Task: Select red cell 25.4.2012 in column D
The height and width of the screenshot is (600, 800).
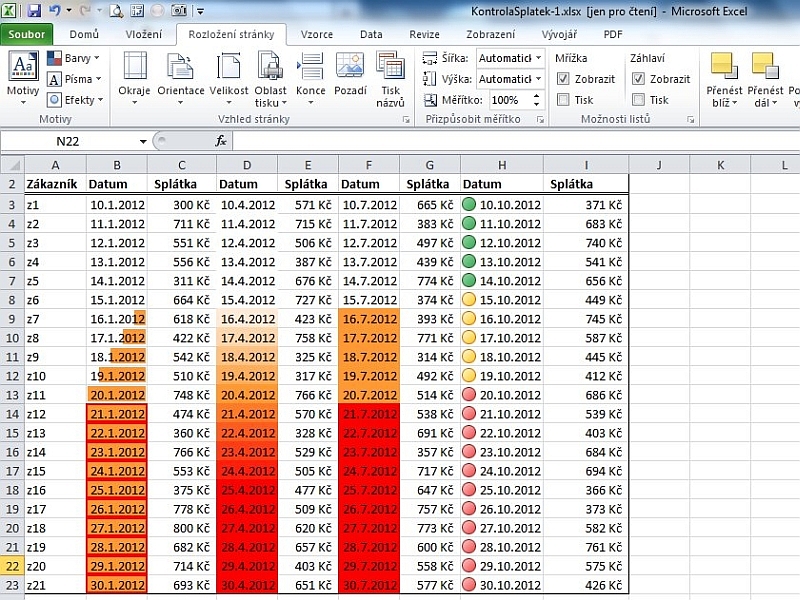Action: coord(246,490)
